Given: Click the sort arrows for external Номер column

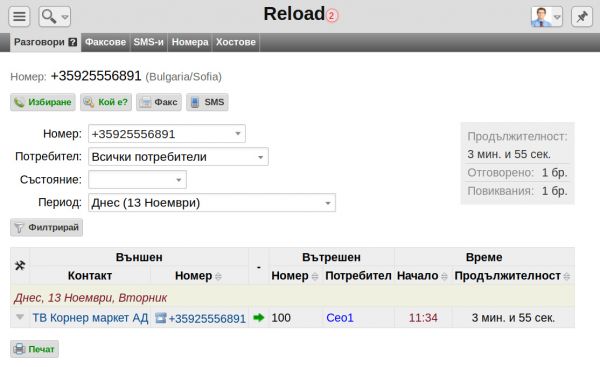Looking at the screenshot, I should [218, 276].
